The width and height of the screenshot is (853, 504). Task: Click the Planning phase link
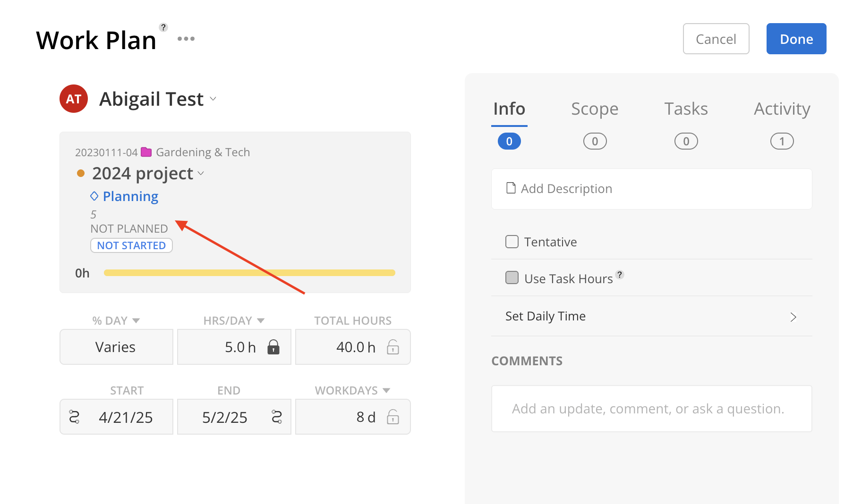coord(130,196)
